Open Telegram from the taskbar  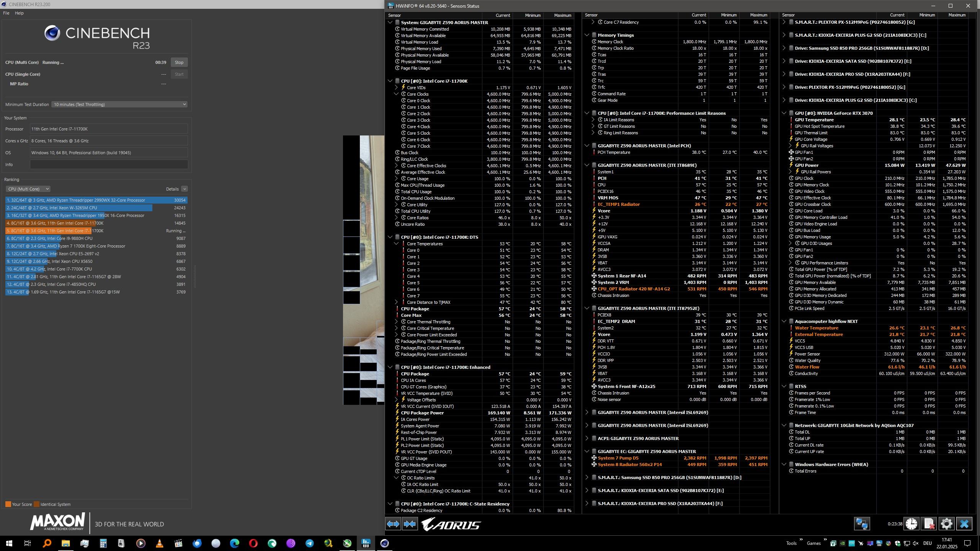pos(309,543)
